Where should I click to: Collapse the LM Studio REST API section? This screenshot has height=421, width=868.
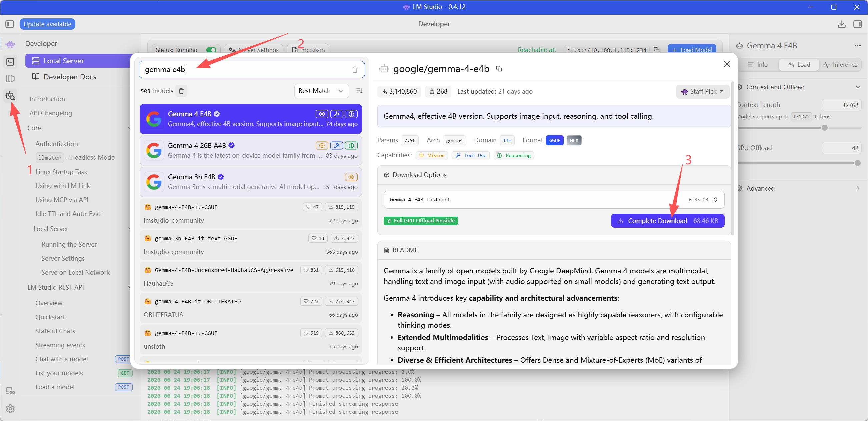click(x=129, y=288)
